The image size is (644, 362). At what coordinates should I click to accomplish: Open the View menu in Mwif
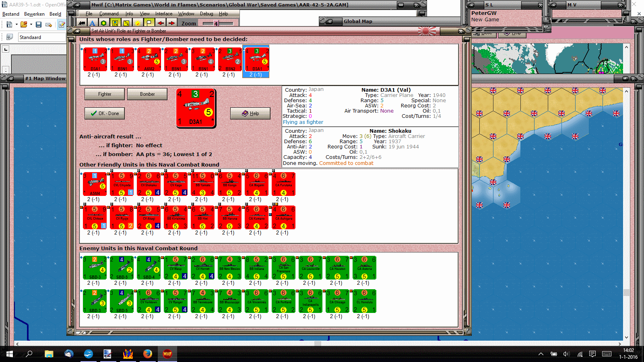[145, 14]
